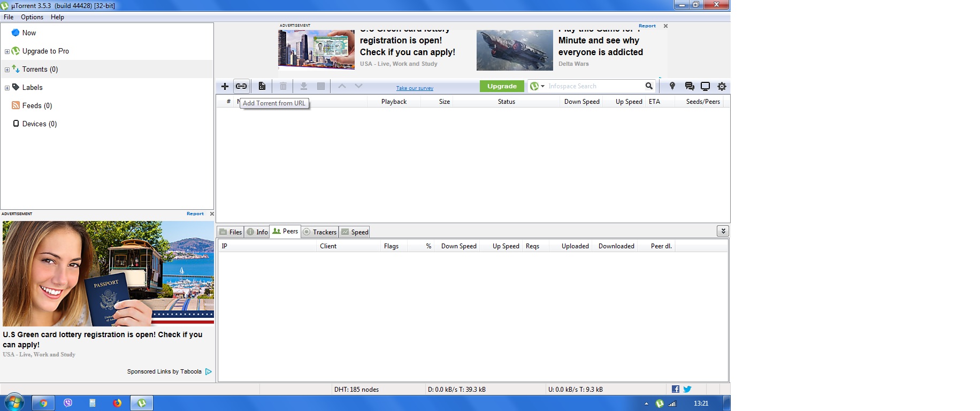Click Add Torrent from URL link icon
This screenshot has height=411, width=980.
point(241,86)
